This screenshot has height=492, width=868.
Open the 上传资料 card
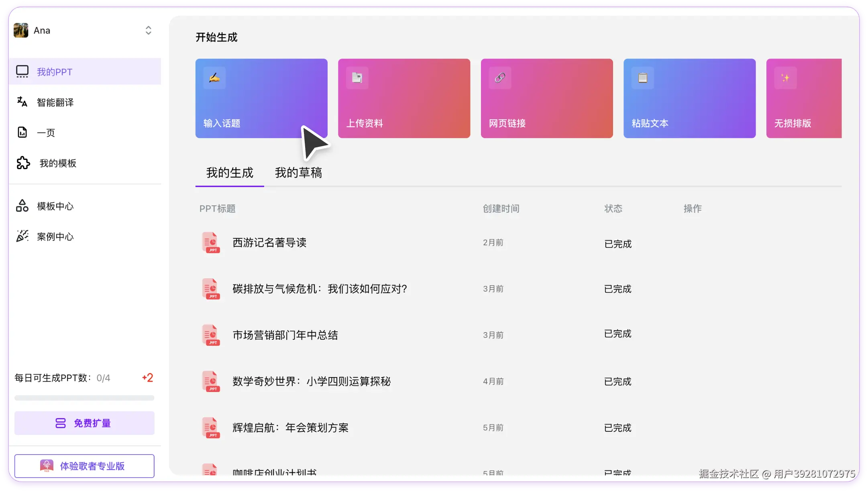pyautogui.click(x=404, y=98)
